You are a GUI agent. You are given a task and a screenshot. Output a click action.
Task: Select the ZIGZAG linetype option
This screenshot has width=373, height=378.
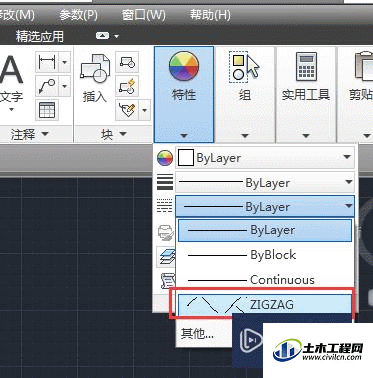point(265,305)
